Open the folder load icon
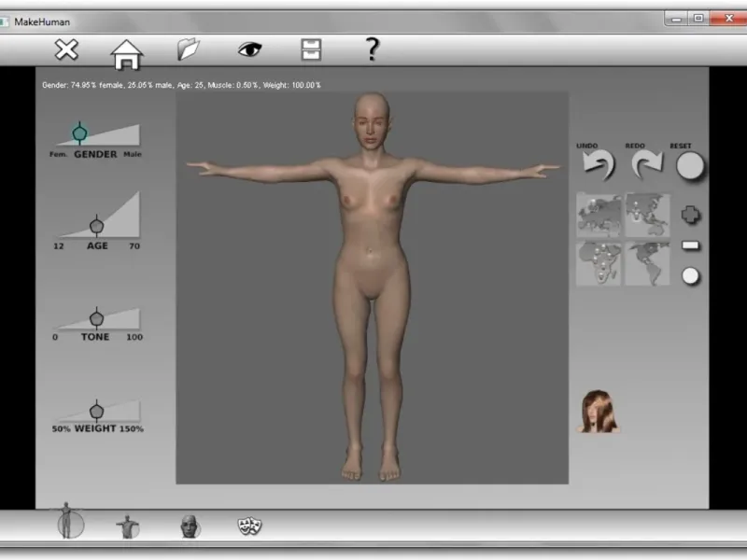The height and width of the screenshot is (560, 747). point(189,49)
